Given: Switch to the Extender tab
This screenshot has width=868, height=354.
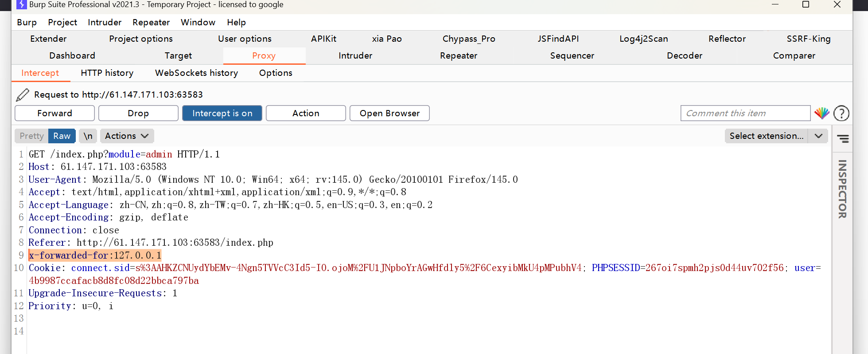Looking at the screenshot, I should (x=48, y=39).
